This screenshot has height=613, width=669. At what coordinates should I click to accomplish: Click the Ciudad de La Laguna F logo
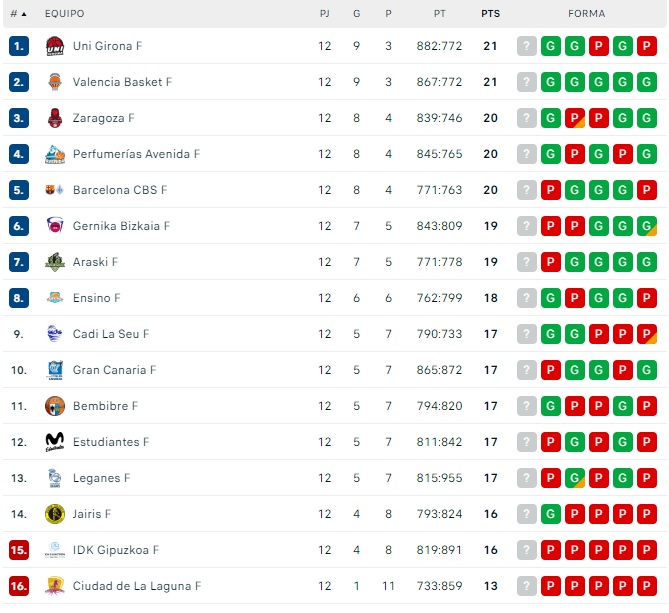pyautogui.click(x=55, y=586)
